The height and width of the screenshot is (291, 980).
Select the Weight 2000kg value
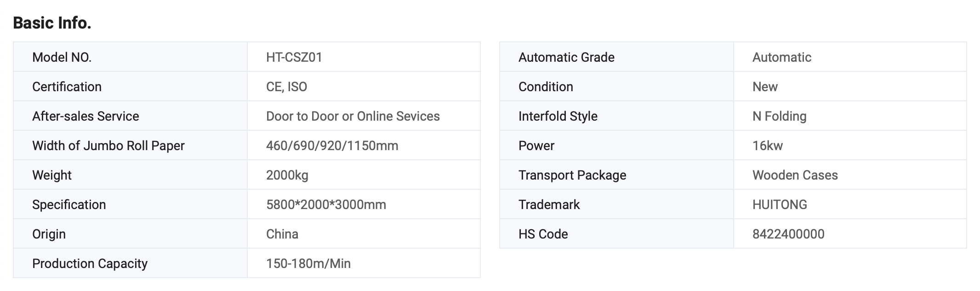coord(287,175)
